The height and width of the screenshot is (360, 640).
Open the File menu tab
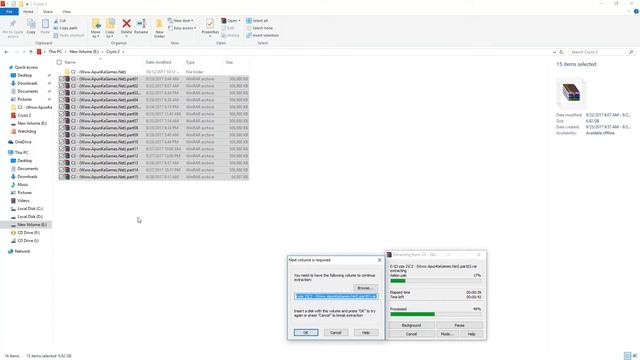coord(9,11)
